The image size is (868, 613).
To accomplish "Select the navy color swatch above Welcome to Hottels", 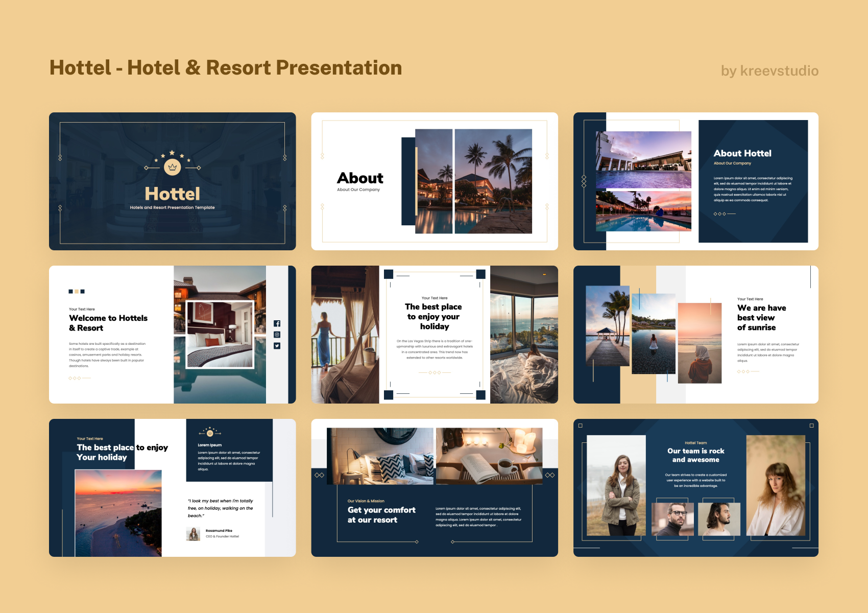I will [x=70, y=292].
